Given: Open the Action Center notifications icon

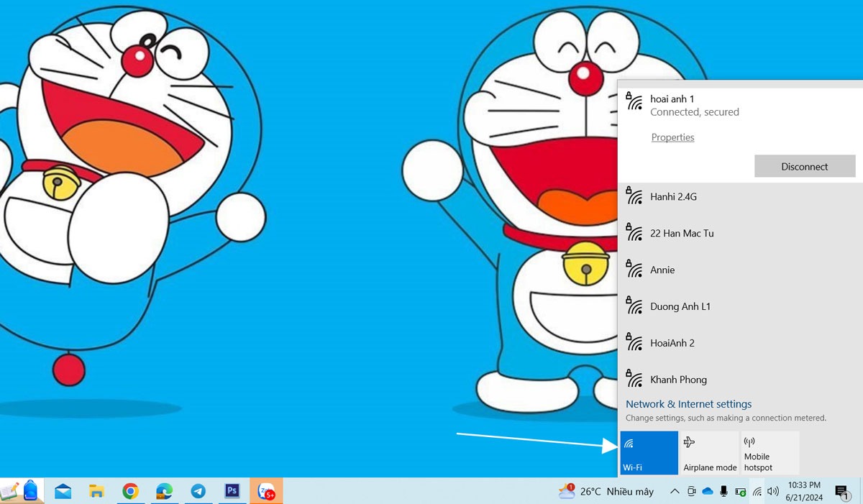Looking at the screenshot, I should point(842,492).
